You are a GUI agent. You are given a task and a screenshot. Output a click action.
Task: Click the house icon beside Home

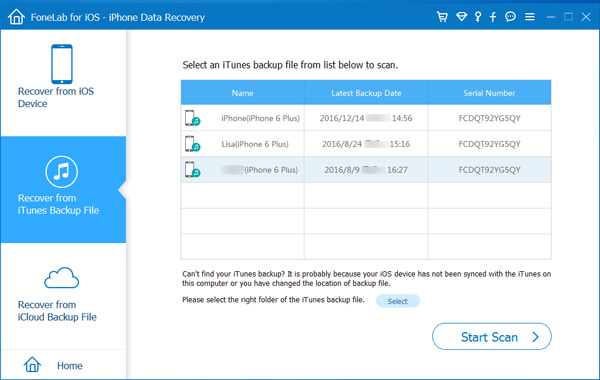tap(32, 364)
